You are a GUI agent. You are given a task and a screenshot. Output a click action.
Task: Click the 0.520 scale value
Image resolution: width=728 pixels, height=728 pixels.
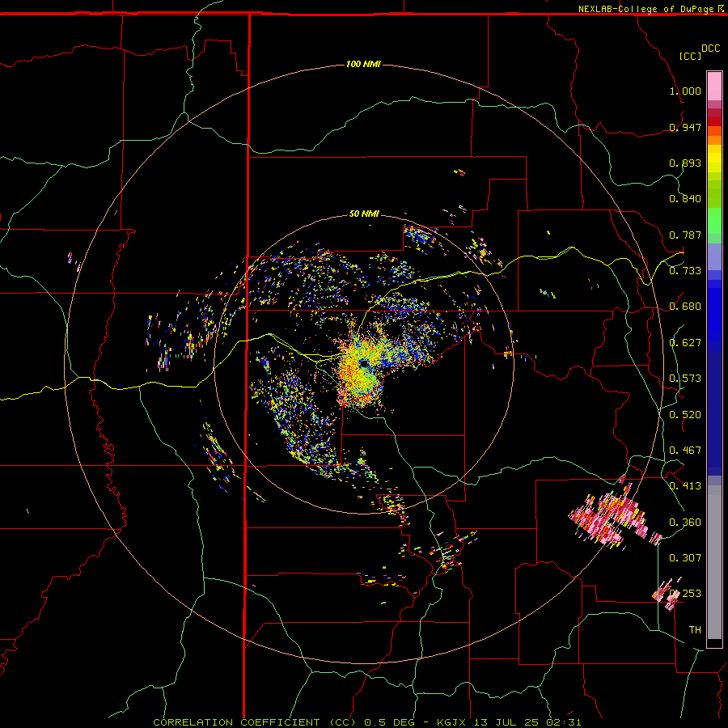685,415
